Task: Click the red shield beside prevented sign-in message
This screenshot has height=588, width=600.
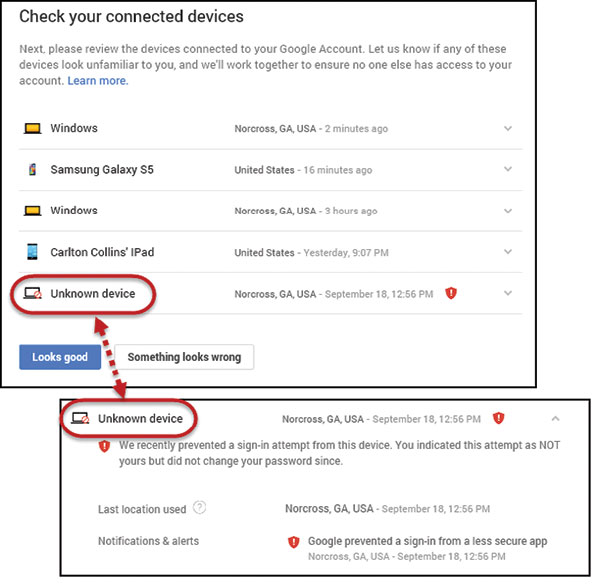Action: click(104, 447)
